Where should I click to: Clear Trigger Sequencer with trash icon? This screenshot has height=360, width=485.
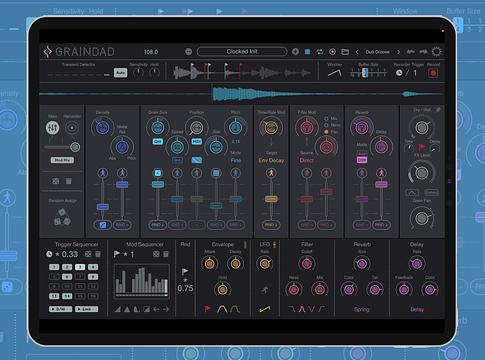tap(98, 254)
